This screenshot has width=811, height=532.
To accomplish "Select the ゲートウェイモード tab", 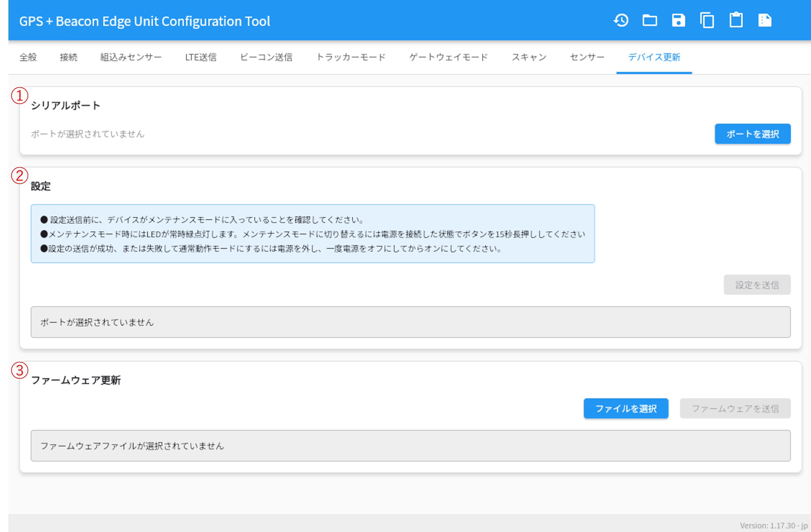I will coord(449,57).
